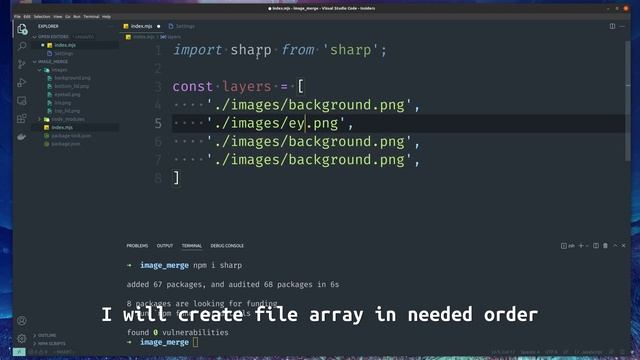This screenshot has height=360, width=640.
Task: Switch to the Settings editor tab
Action: 182,26
